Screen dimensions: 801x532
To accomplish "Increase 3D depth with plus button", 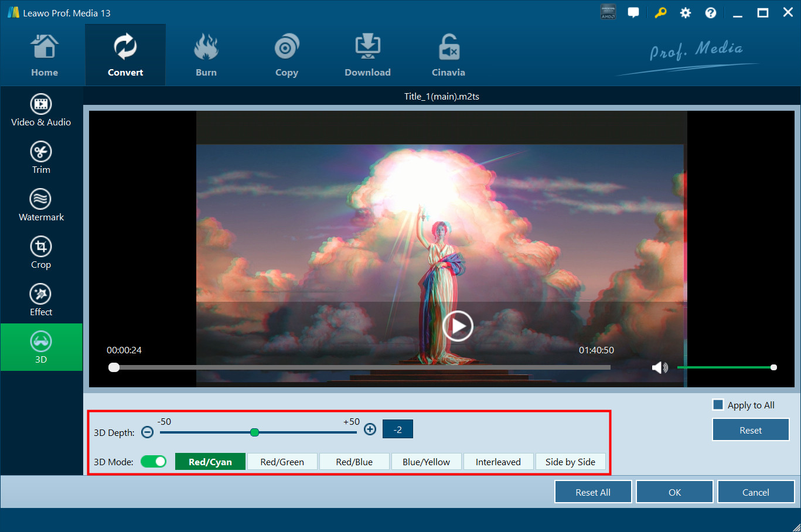I will (x=370, y=429).
